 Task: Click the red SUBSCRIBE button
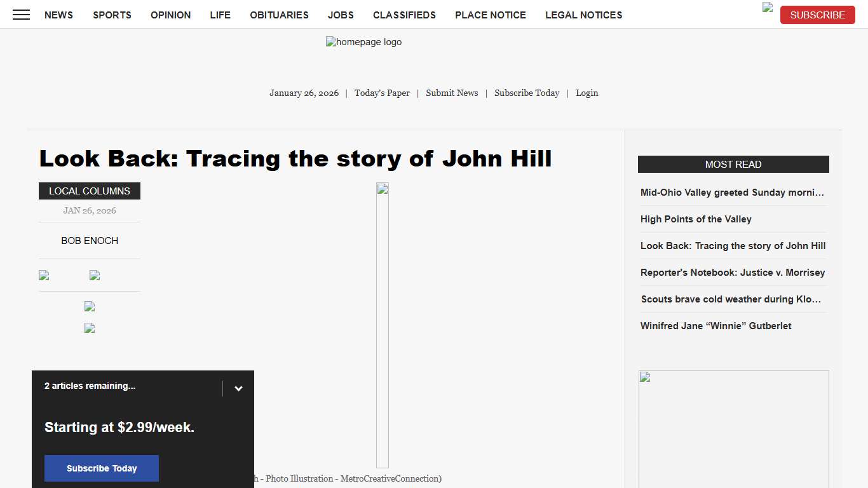tap(817, 15)
